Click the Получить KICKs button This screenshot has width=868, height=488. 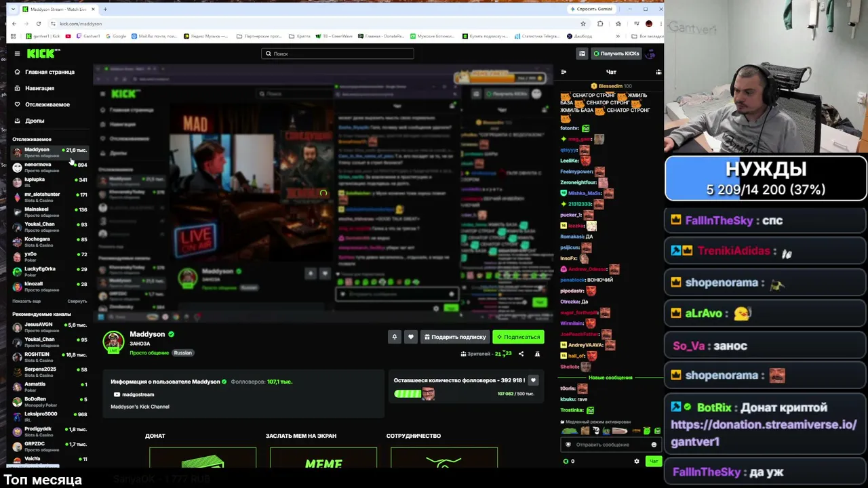pos(616,54)
